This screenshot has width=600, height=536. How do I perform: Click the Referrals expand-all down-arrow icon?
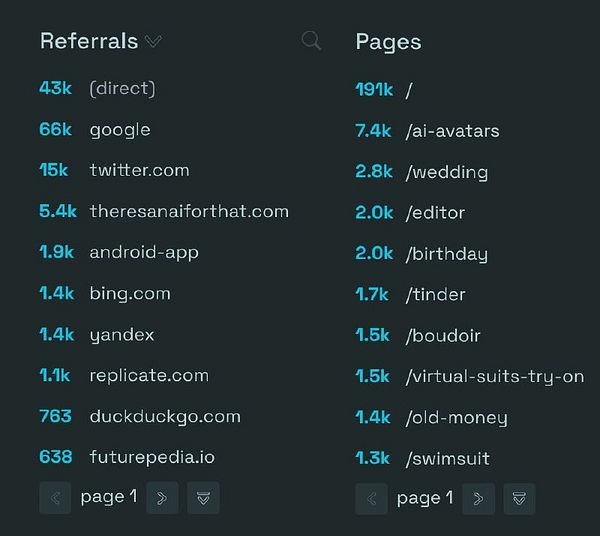[203, 498]
